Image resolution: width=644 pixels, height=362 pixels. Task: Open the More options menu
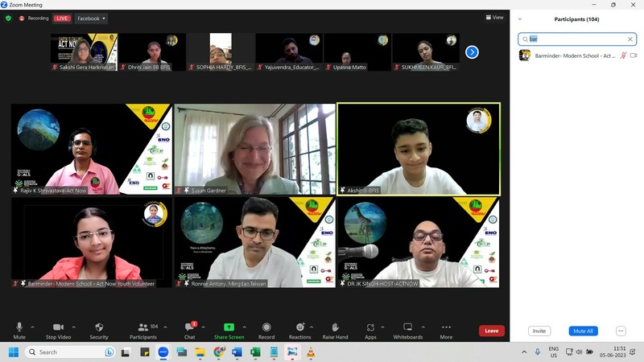446,328
